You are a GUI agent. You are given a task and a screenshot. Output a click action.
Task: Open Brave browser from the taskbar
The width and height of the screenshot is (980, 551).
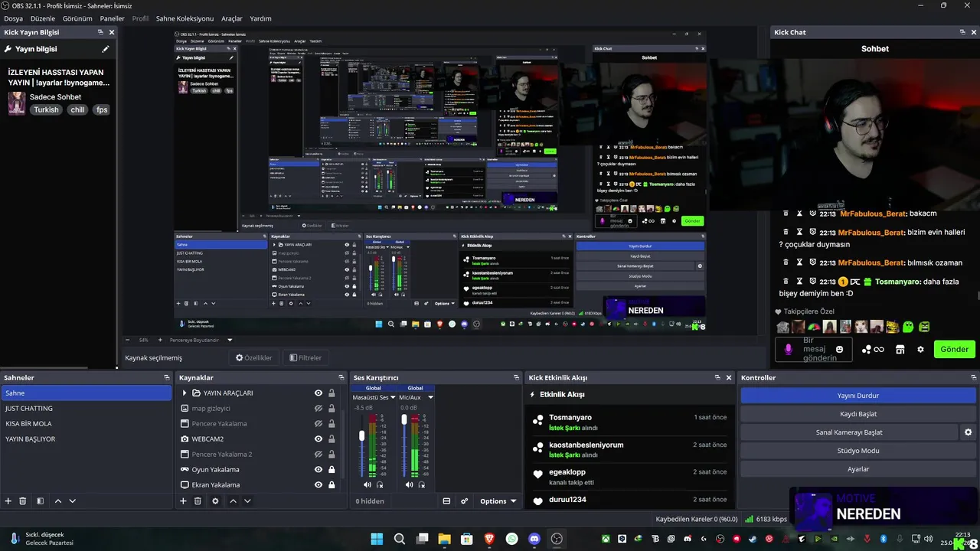(x=489, y=539)
